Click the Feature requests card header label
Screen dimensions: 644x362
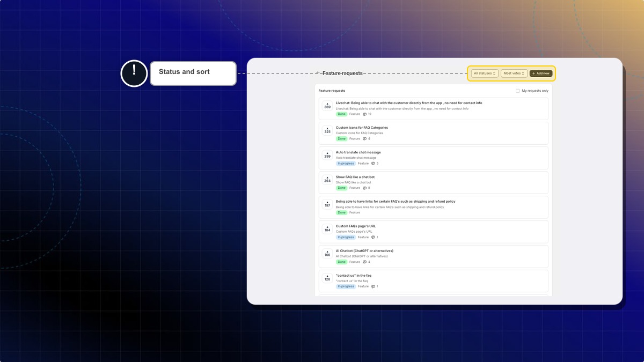tap(332, 91)
